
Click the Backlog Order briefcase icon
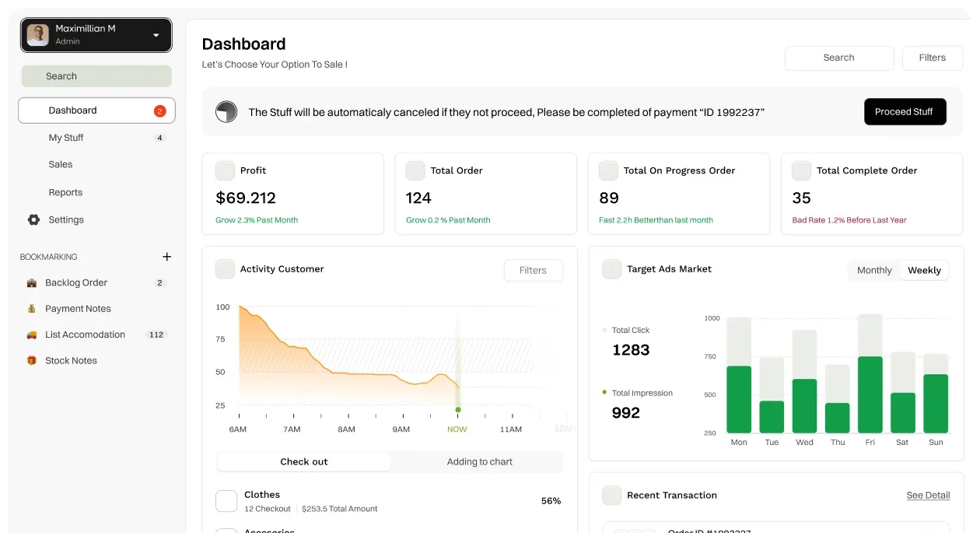(x=32, y=283)
